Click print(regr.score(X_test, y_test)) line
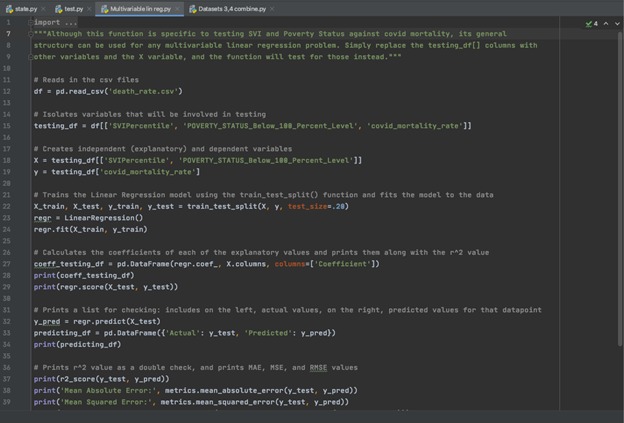624x423 pixels. (x=106, y=287)
